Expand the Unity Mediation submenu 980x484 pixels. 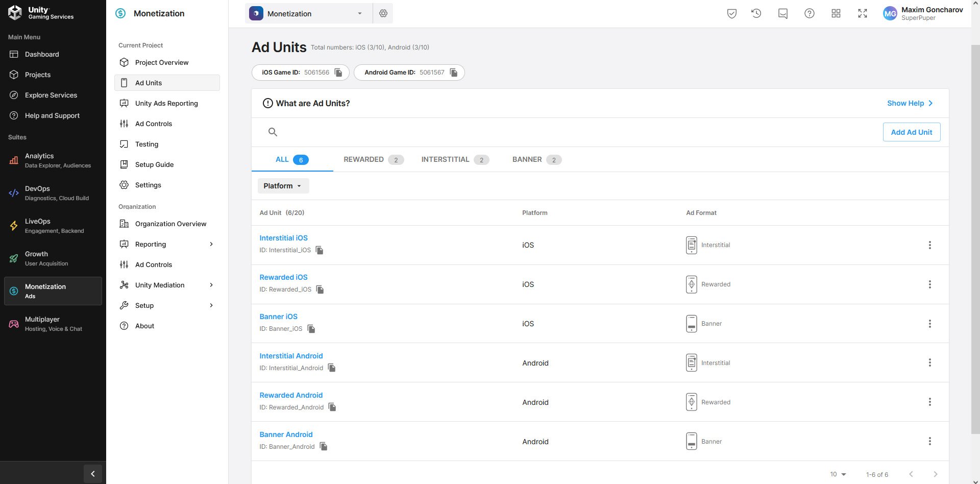point(211,285)
